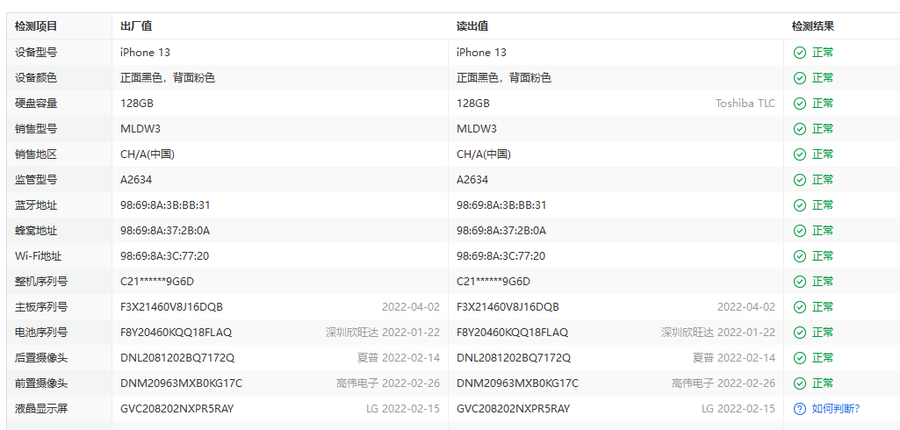900x430 pixels.
Task: Select factory serial C21******9G6D
Action: 157,281
